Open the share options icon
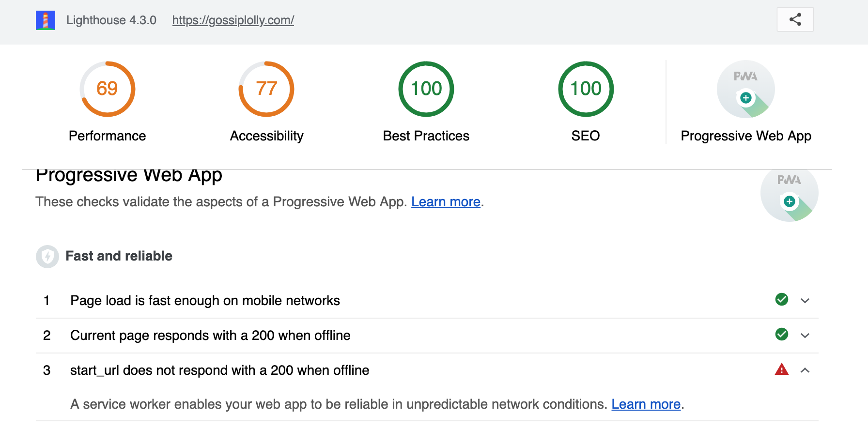 [794, 19]
